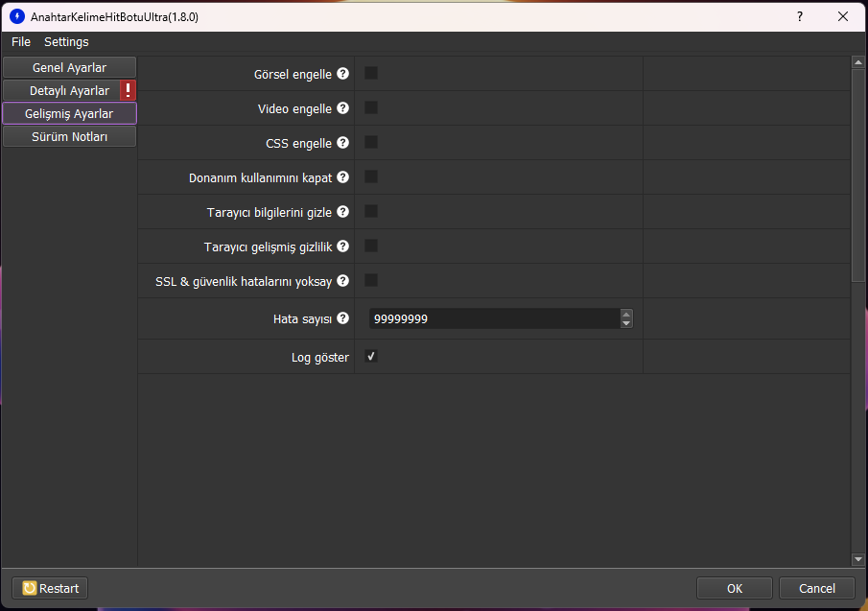Open the File menu
Image resolution: width=868 pixels, height=611 pixels.
click(x=21, y=41)
